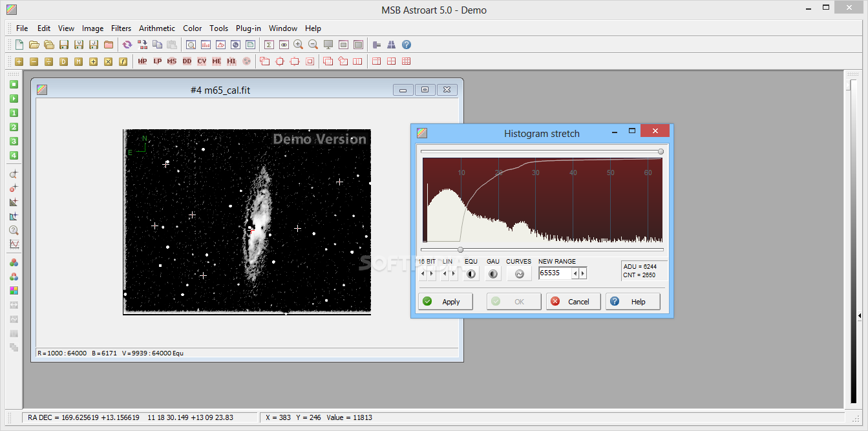Click the eye preview icon in the toolbar
868x431 pixels.
pyautogui.click(x=284, y=45)
